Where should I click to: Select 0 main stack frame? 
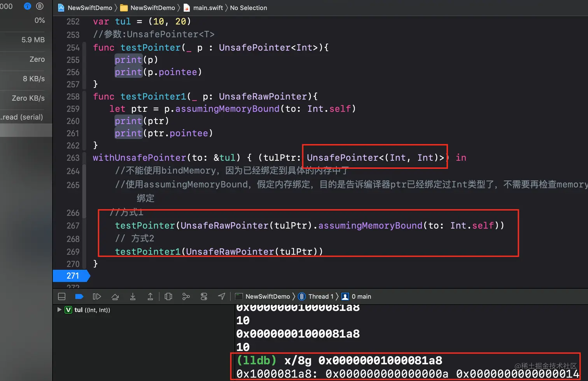click(x=356, y=297)
